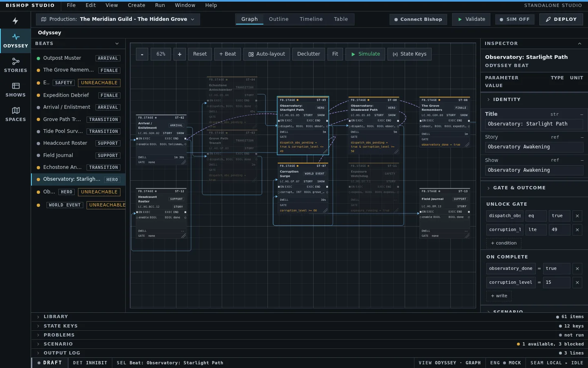Open the Window menu
The image size is (588, 368).
click(185, 5)
